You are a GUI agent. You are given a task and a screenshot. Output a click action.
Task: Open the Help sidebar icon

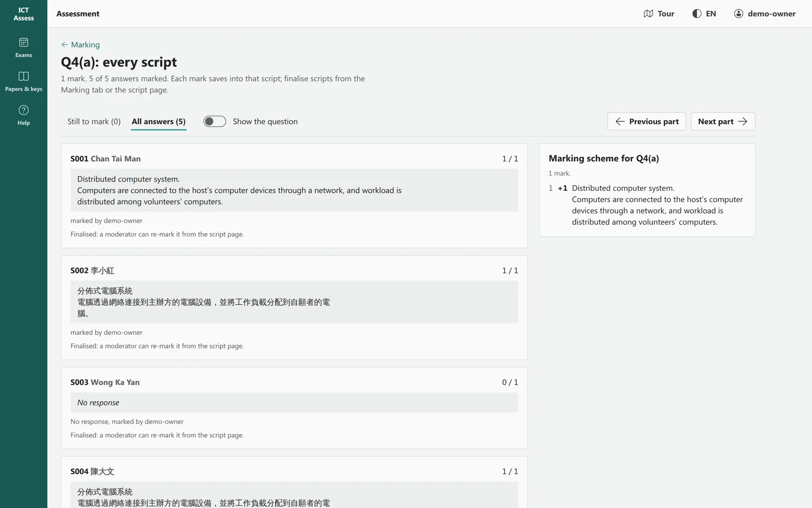[24, 115]
